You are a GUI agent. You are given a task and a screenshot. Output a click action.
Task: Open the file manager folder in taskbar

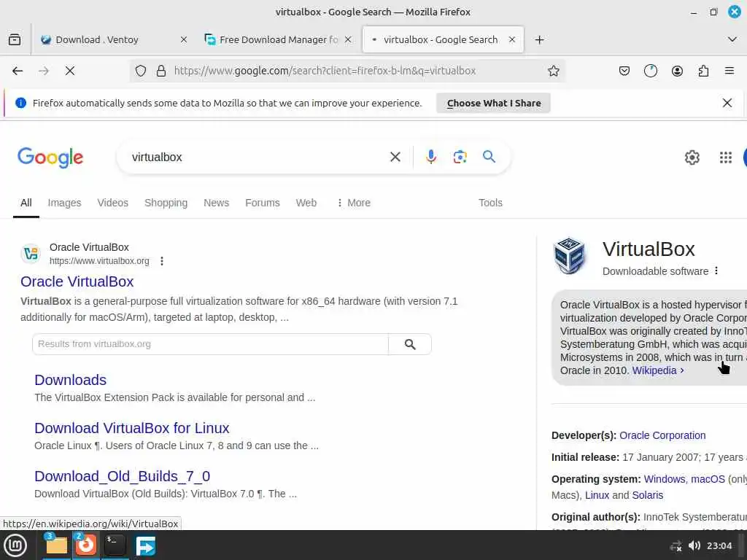coord(56,545)
